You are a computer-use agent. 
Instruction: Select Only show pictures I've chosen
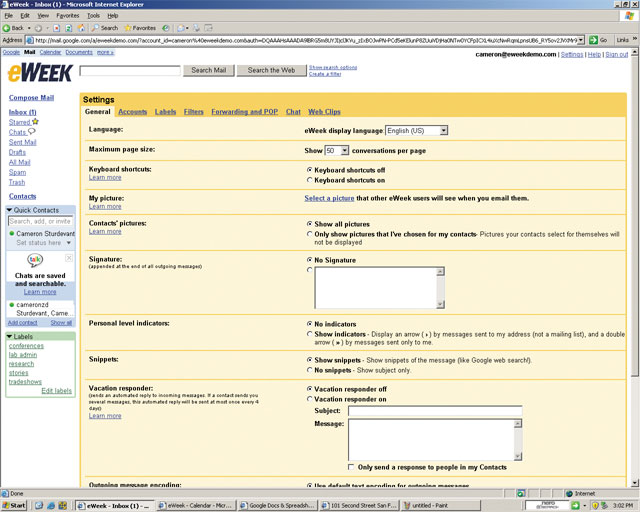point(309,234)
